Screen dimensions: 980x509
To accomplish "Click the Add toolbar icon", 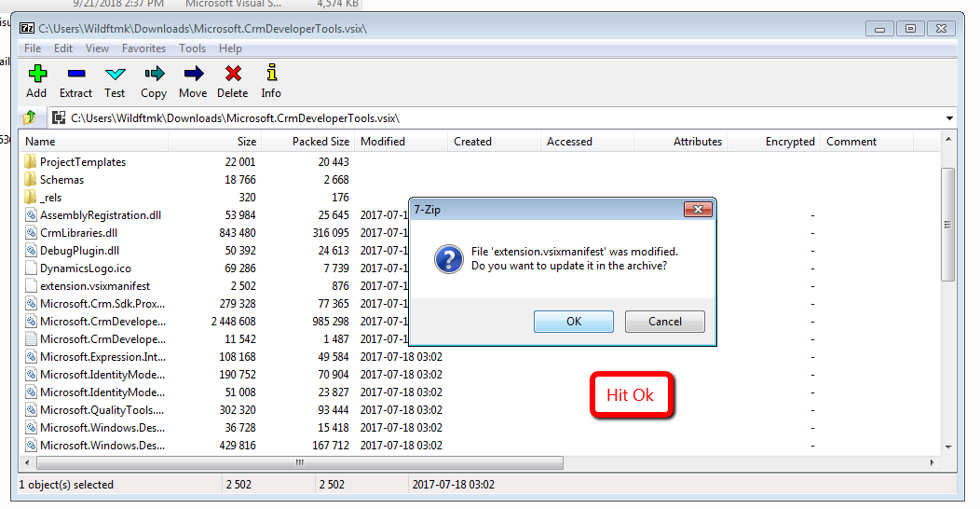I will [x=37, y=74].
